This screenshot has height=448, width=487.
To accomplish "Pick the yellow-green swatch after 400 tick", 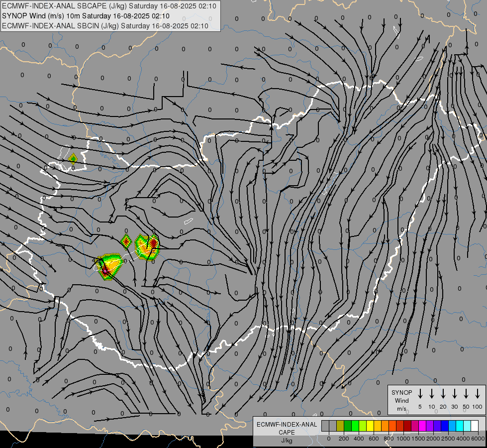I will click(363, 426).
